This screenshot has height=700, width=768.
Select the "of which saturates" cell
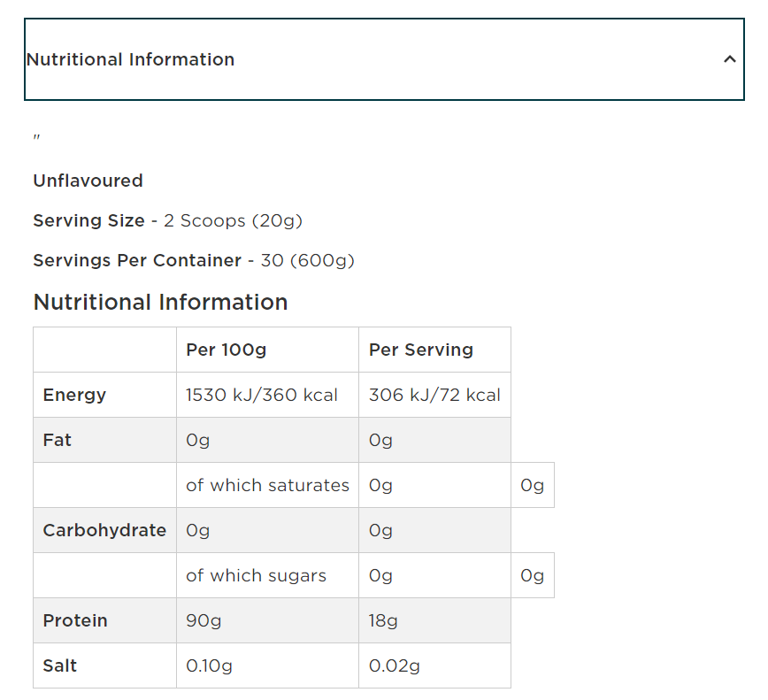point(267,485)
